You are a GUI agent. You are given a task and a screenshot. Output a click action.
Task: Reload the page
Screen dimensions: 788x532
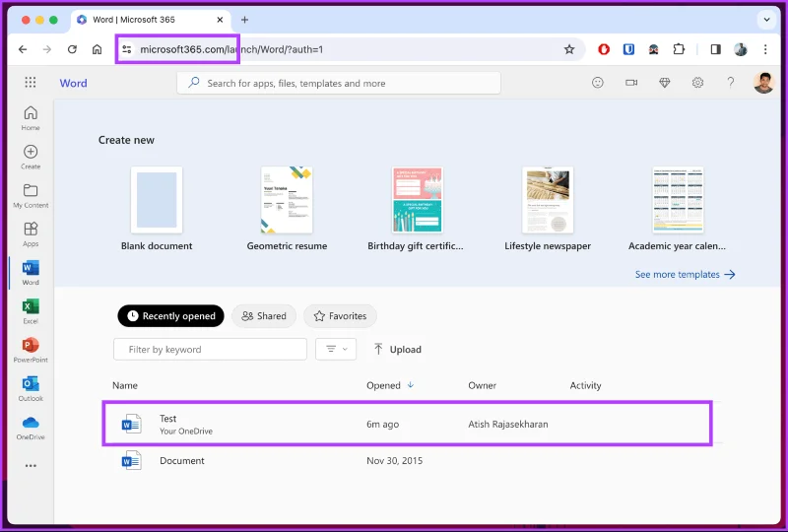[72, 49]
